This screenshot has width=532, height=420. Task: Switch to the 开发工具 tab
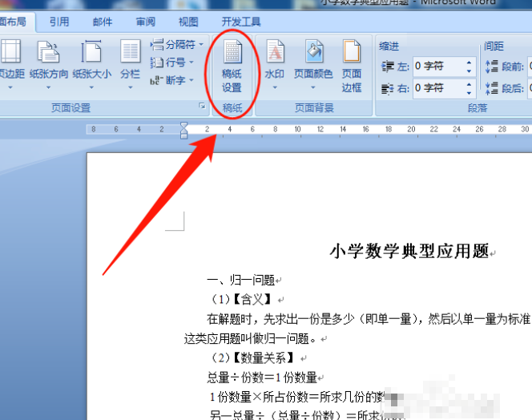pos(241,22)
